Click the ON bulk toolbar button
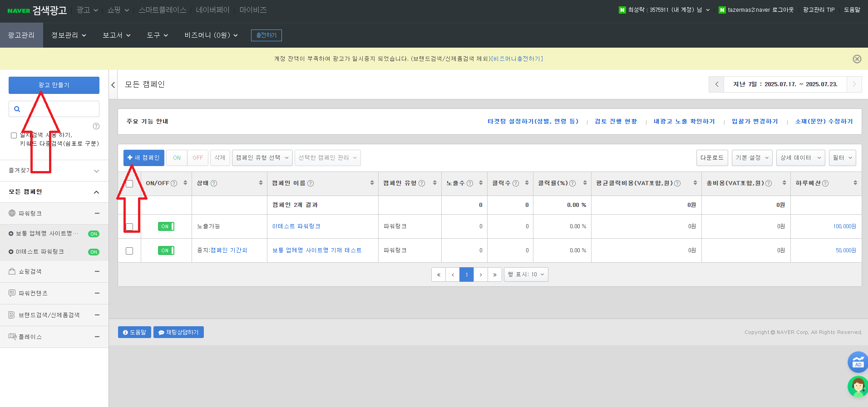This screenshot has height=407, width=868. (177, 158)
